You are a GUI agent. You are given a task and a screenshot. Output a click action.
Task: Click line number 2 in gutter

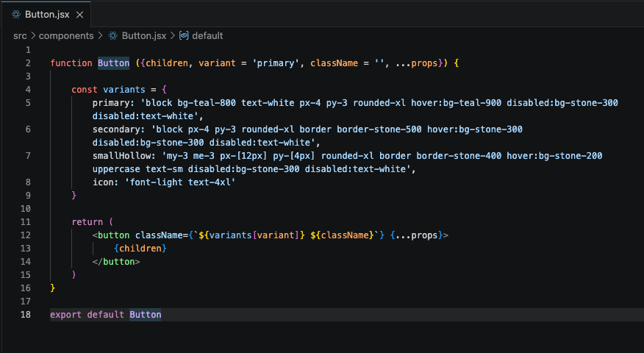tap(28, 63)
